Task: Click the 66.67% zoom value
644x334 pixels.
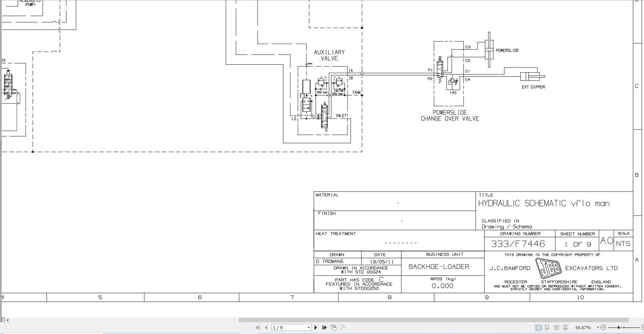Action: click(583, 327)
